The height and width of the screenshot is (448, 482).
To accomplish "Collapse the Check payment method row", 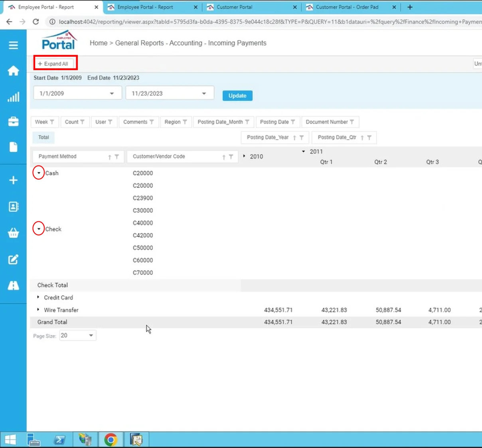I will pos(39,229).
